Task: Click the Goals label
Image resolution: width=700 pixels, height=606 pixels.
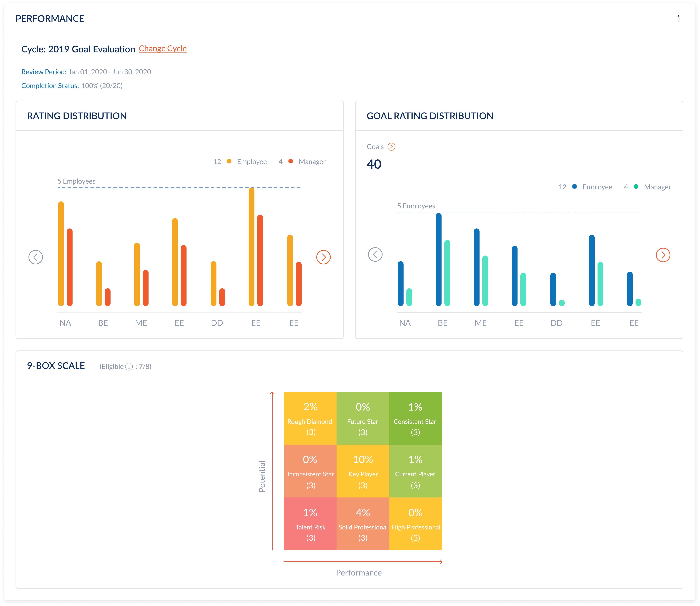Action: pyautogui.click(x=375, y=147)
